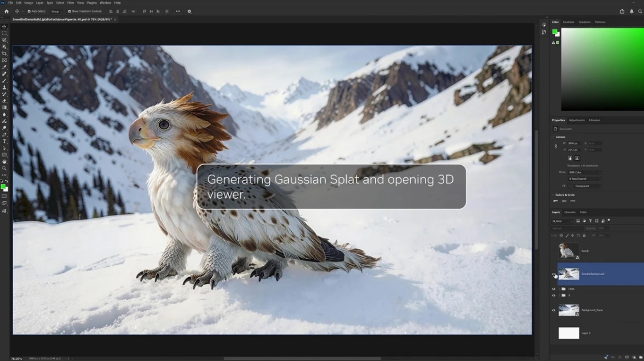Image resolution: width=644 pixels, height=361 pixels.
Task: Select the Move tool in the left toolbar
Action: pyautogui.click(x=4, y=27)
